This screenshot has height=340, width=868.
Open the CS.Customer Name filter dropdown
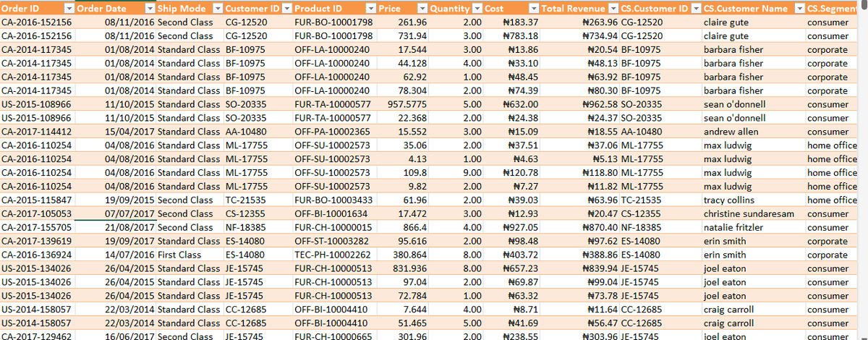point(800,9)
